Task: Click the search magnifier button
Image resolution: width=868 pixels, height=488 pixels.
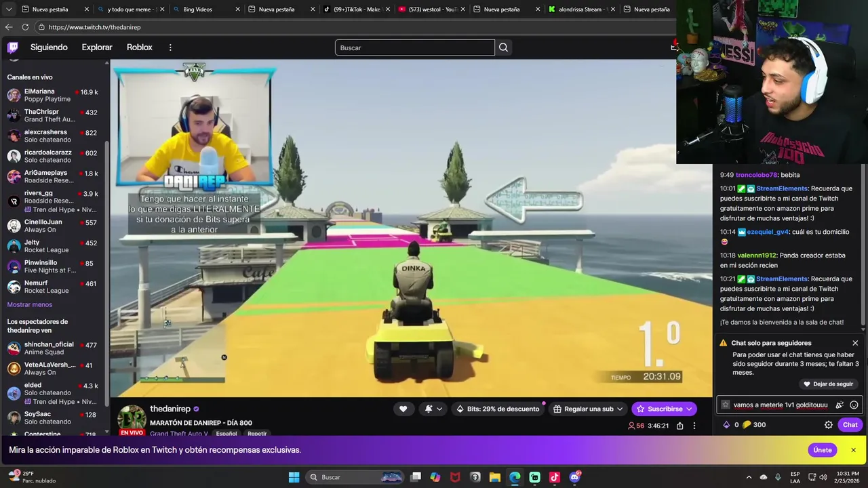Action: (503, 47)
